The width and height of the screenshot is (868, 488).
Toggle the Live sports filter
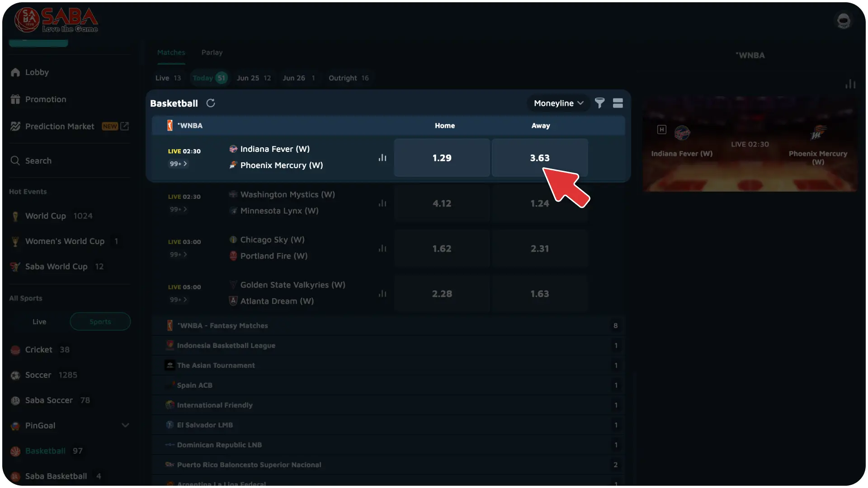tap(39, 322)
